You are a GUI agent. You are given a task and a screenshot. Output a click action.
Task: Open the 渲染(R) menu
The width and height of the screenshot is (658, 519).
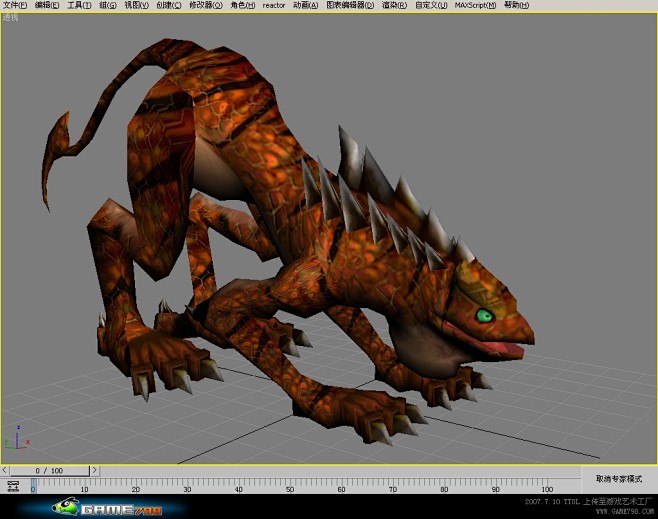click(394, 5)
